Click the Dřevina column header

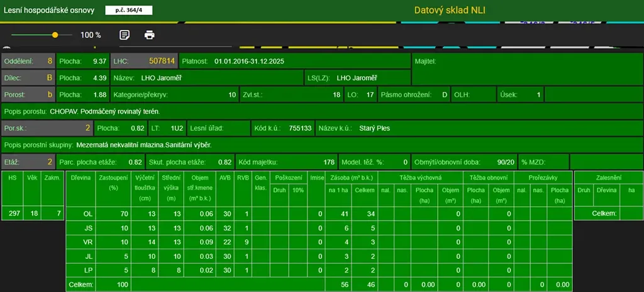(82, 178)
